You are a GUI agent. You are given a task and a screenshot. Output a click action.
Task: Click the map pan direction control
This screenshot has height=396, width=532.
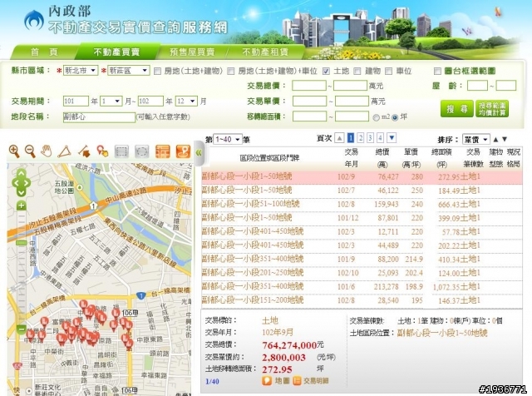point(21,183)
